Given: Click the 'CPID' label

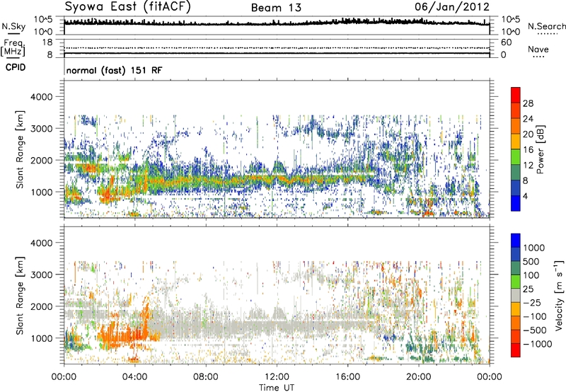Looking at the screenshot, I should pyautogui.click(x=16, y=67).
